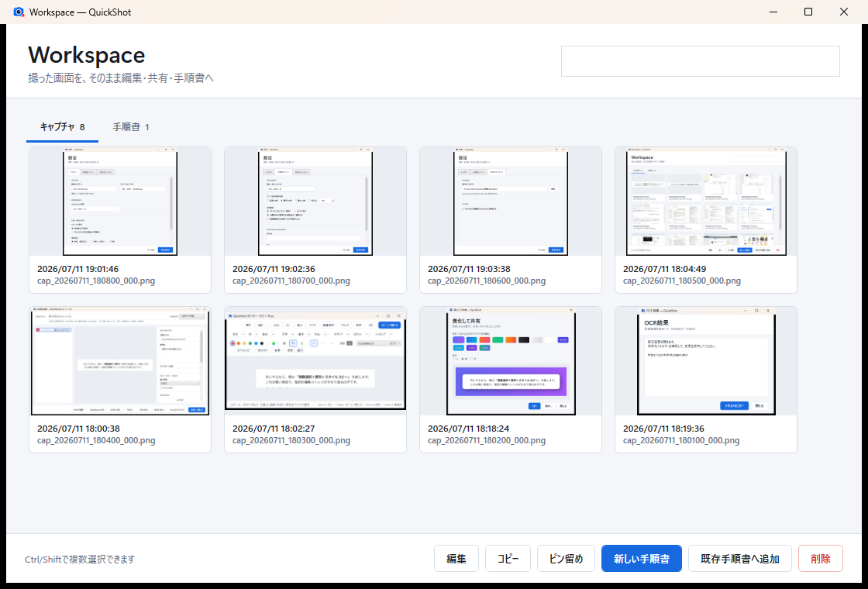Minimize the QuickShot window
Screen dimensions: 868x589
tap(773, 12)
